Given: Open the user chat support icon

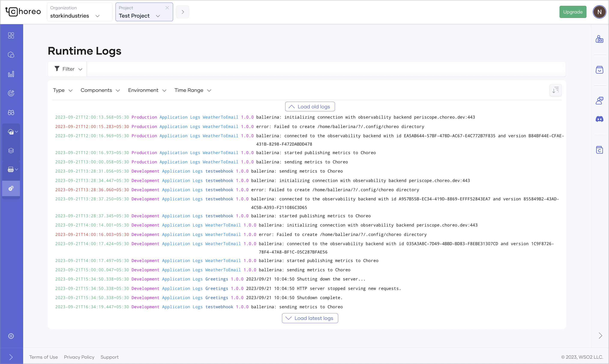Looking at the screenshot, I should click(x=599, y=101).
